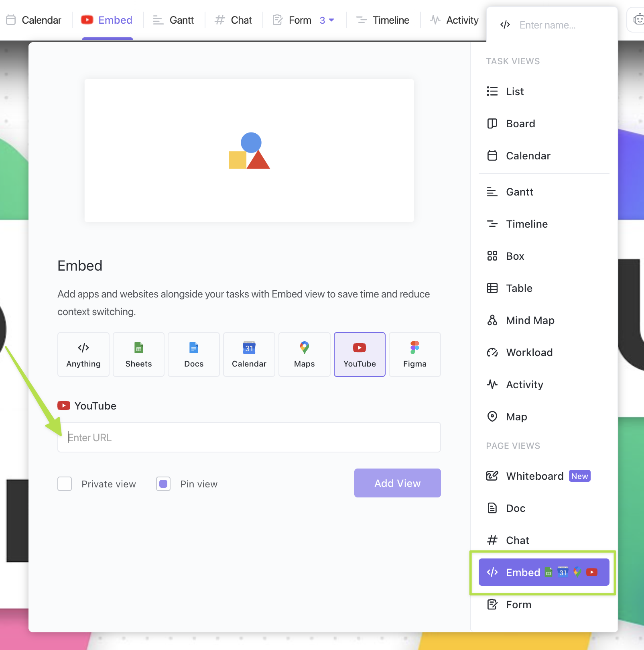Select the Sheets embed option

[138, 354]
